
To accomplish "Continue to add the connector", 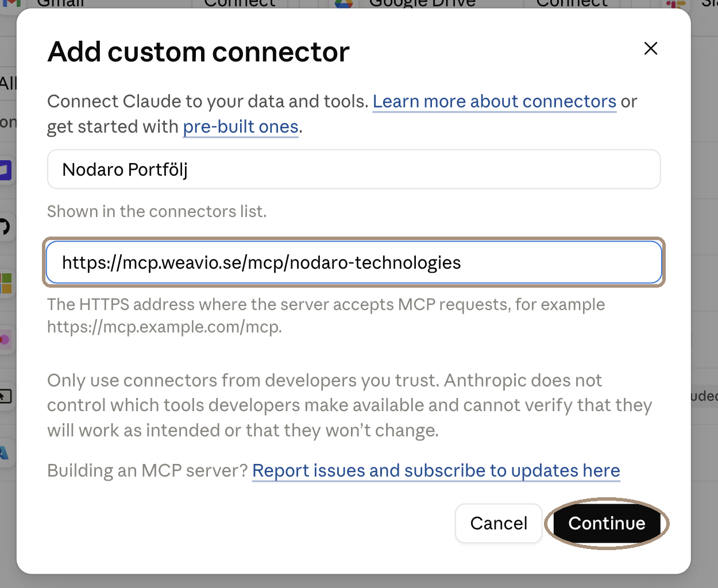I will [x=607, y=523].
